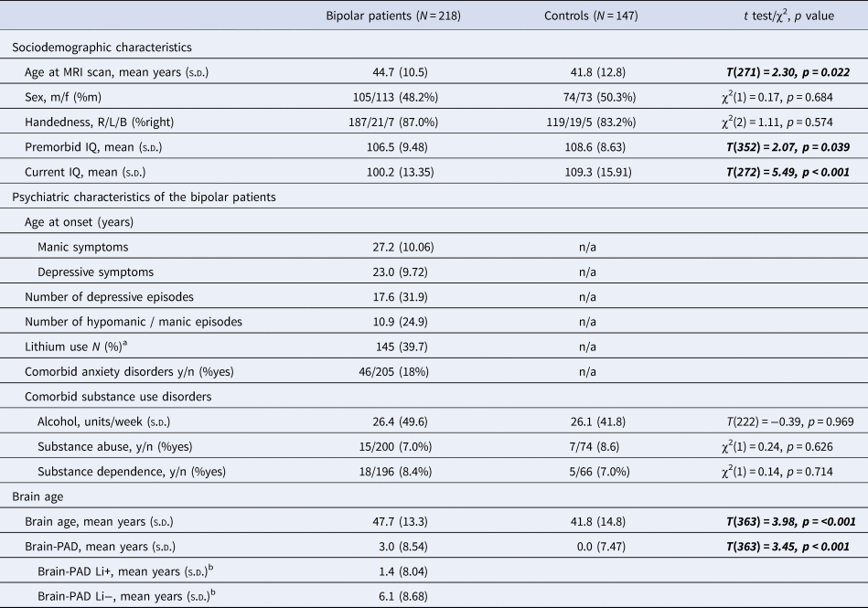Image resolution: width=868 pixels, height=608 pixels.
Task: Select the 'Sociodemographic characteristics' section heading
Action: tap(107, 47)
